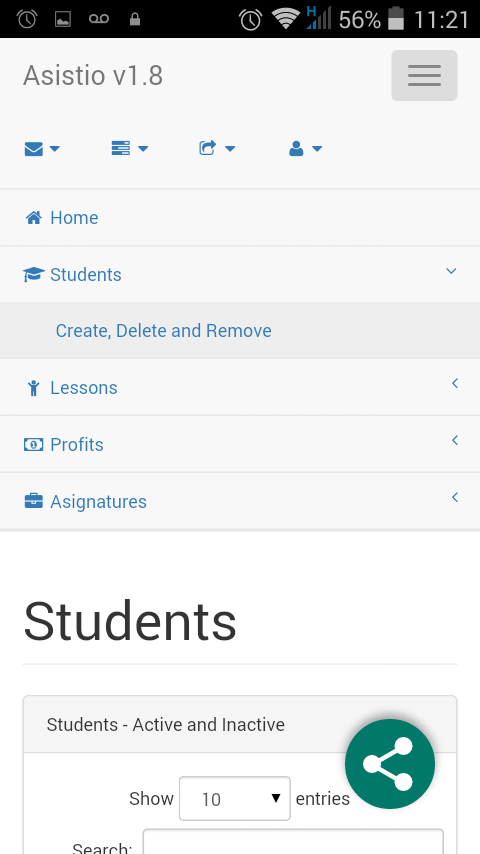Tap the hamburger menu toggle button
This screenshot has width=480, height=854.
(424, 75)
